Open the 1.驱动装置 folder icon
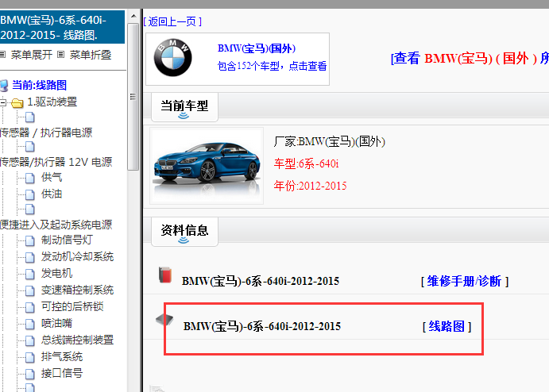549x392 pixels. pyautogui.click(x=17, y=103)
